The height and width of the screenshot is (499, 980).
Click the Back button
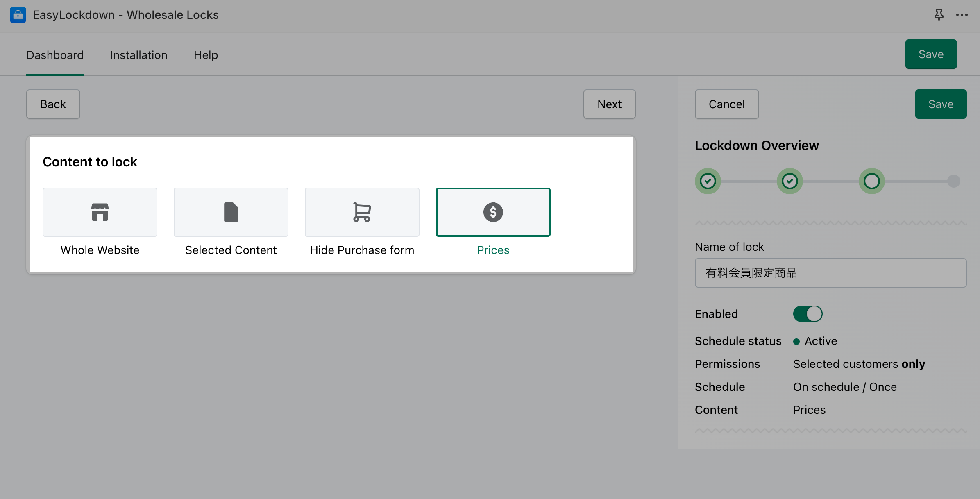[x=53, y=104]
